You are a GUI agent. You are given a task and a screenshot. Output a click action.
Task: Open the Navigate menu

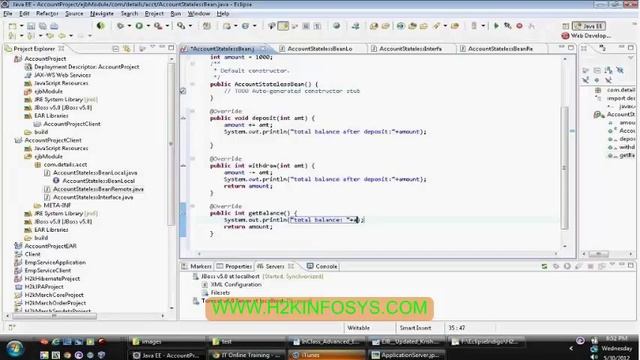tap(102, 13)
